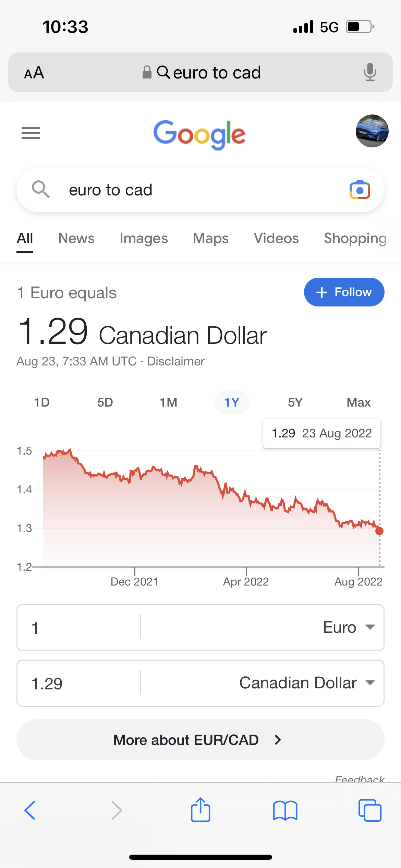Show open Safari tabs overview
Image resolution: width=401 pixels, height=868 pixels.
369,810
